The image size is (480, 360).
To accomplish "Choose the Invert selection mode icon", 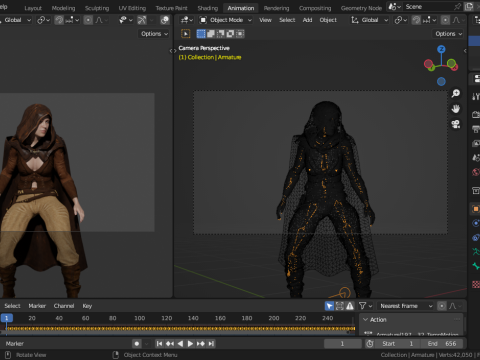I will (230, 34).
